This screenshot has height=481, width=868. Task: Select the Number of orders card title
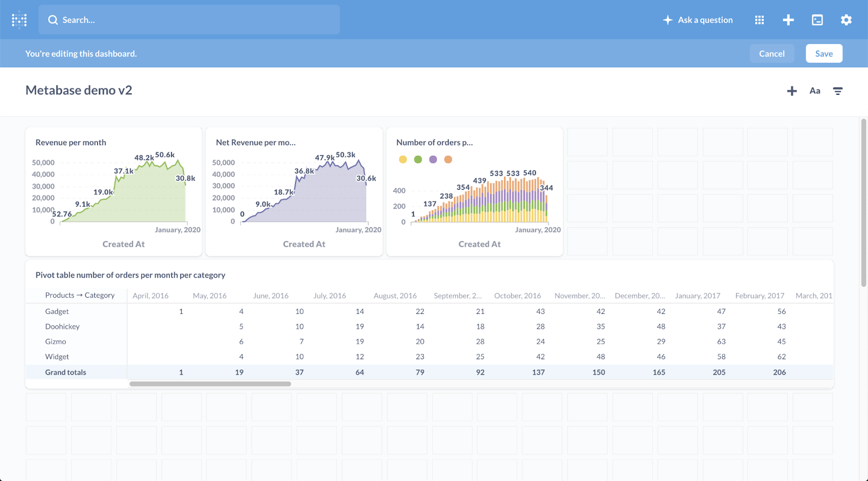[435, 143]
